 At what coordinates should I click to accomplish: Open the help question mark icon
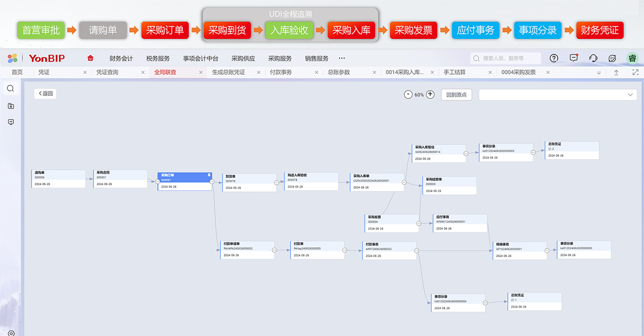[x=554, y=58]
